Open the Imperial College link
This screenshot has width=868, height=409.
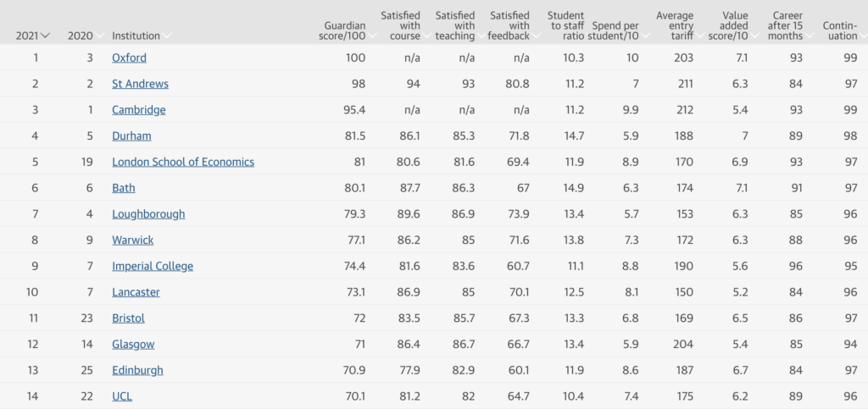click(153, 266)
